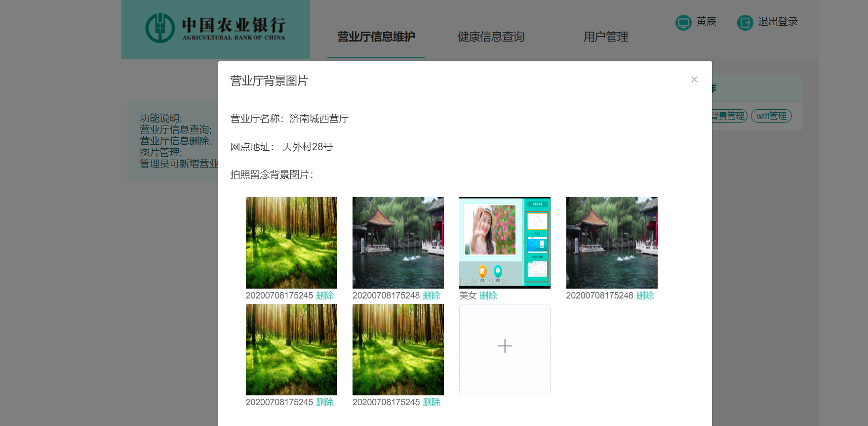Delete pavilion image right of 美女
868x426 pixels.
[645, 296]
